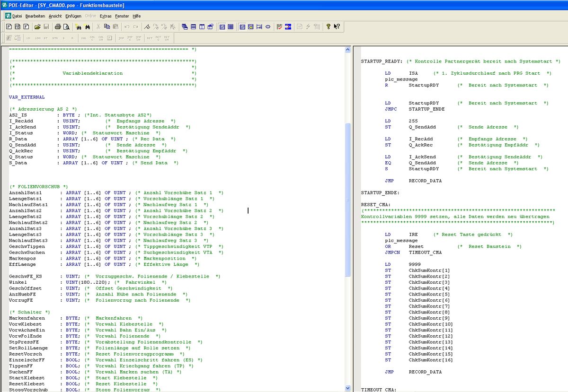
Task: Open the Extras menu
Action: [x=106, y=16]
